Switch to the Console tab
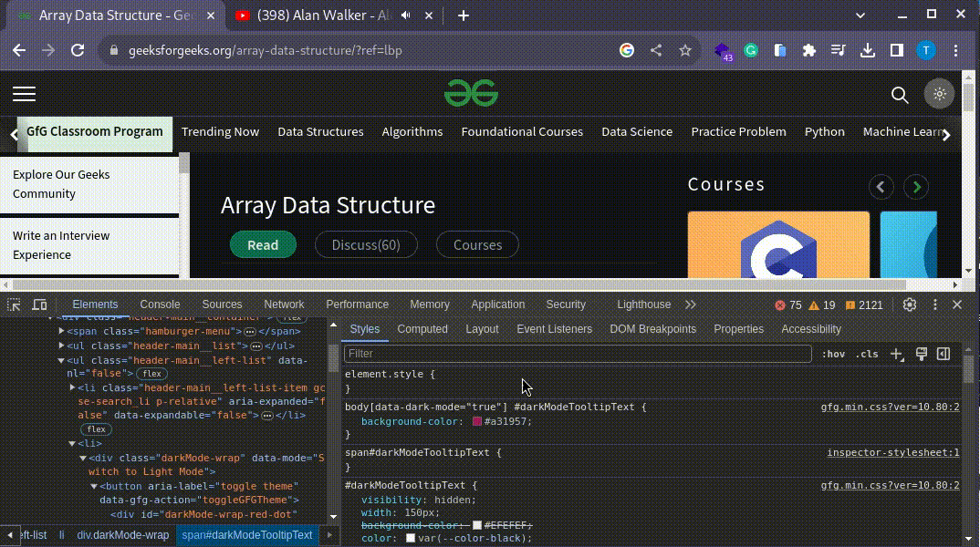980x547 pixels. click(160, 304)
